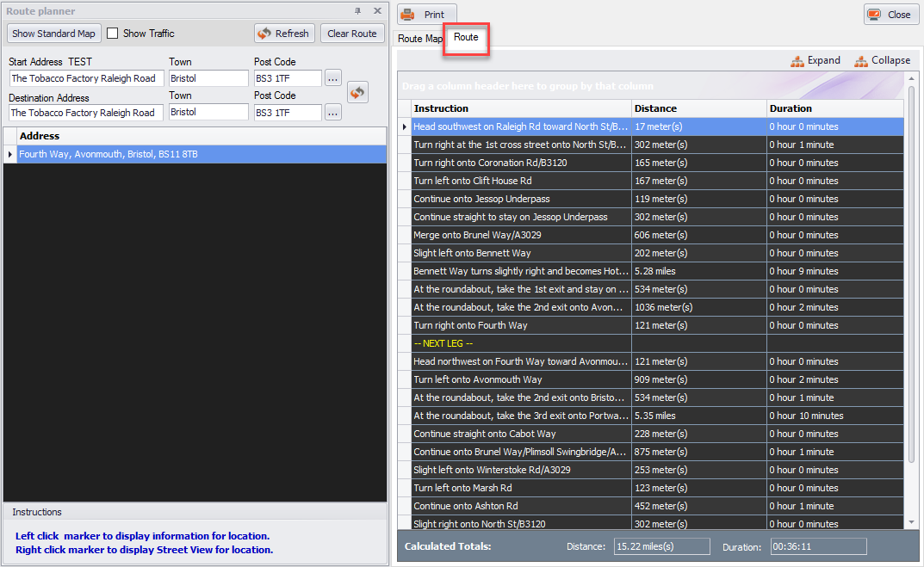Refresh the route
924x567 pixels.
pyautogui.click(x=285, y=34)
